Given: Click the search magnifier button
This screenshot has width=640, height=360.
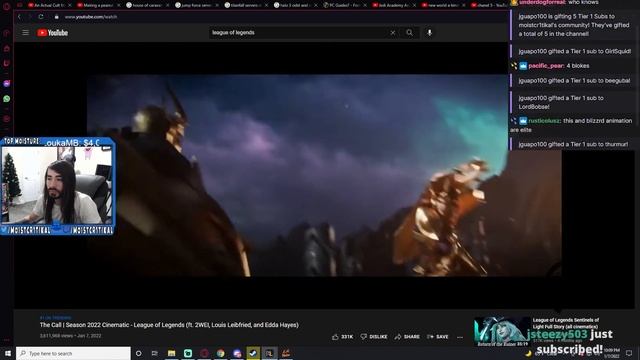Looking at the screenshot, I should [x=409, y=33].
